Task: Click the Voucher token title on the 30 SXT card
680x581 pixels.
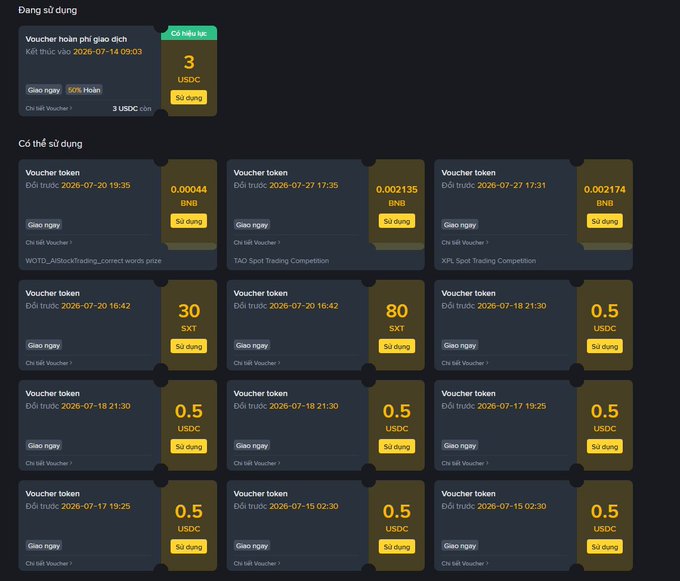Action: point(52,293)
